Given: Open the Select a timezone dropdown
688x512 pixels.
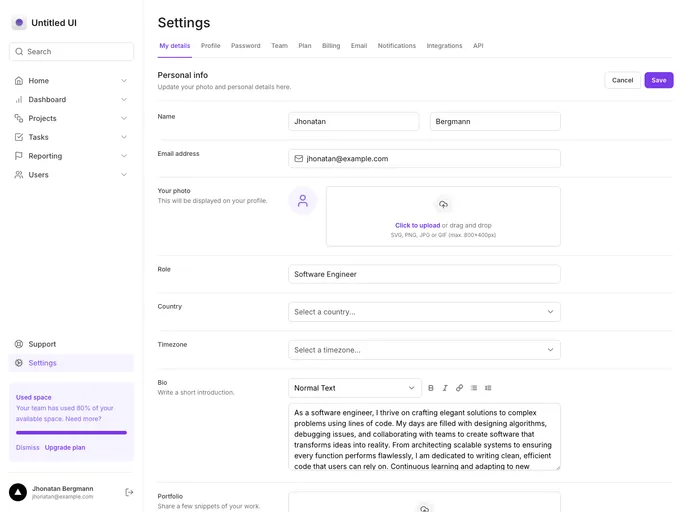Looking at the screenshot, I should pos(424,350).
